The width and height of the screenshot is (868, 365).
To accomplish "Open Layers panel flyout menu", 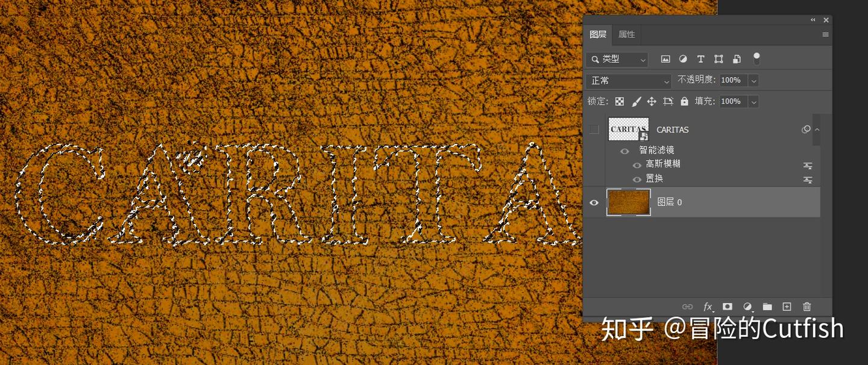I will pos(825,34).
